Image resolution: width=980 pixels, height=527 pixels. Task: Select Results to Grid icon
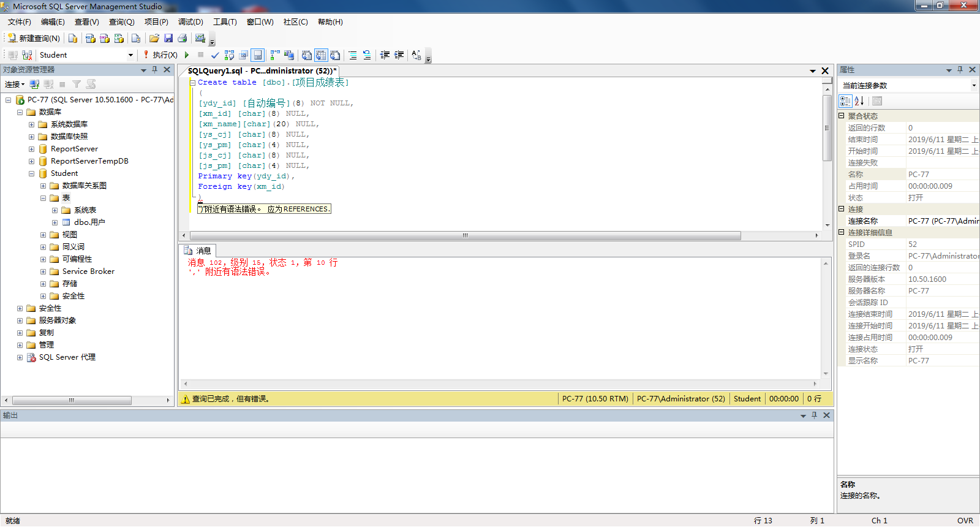click(x=321, y=55)
